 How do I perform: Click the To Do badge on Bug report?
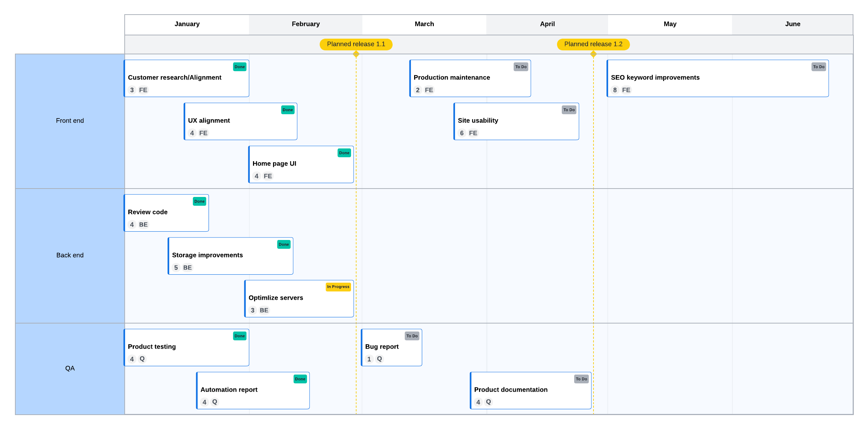pyautogui.click(x=412, y=336)
